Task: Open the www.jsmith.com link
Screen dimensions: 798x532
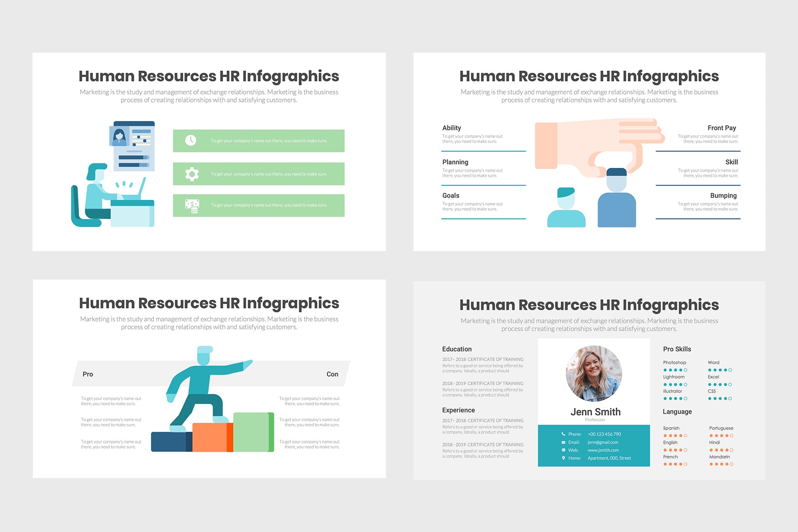Action: click(603, 450)
